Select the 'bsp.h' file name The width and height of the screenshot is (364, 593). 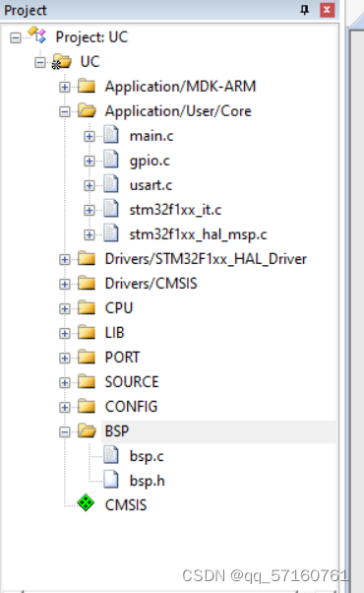[148, 481]
